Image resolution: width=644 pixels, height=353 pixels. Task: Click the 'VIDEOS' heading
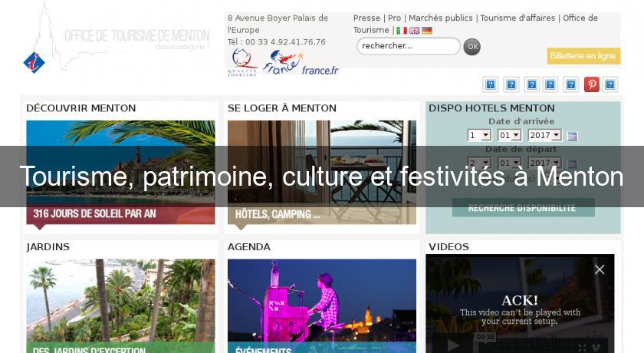(x=449, y=247)
